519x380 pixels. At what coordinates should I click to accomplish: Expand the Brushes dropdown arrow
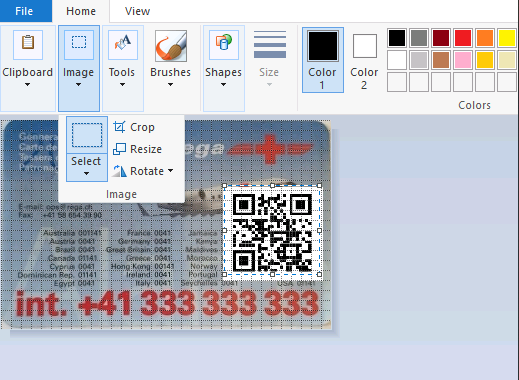(x=170, y=84)
